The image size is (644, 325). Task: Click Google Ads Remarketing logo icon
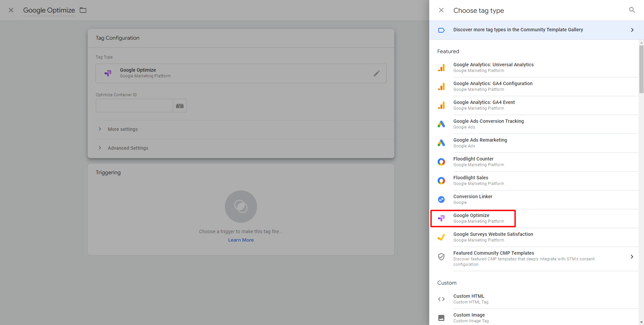tap(441, 143)
